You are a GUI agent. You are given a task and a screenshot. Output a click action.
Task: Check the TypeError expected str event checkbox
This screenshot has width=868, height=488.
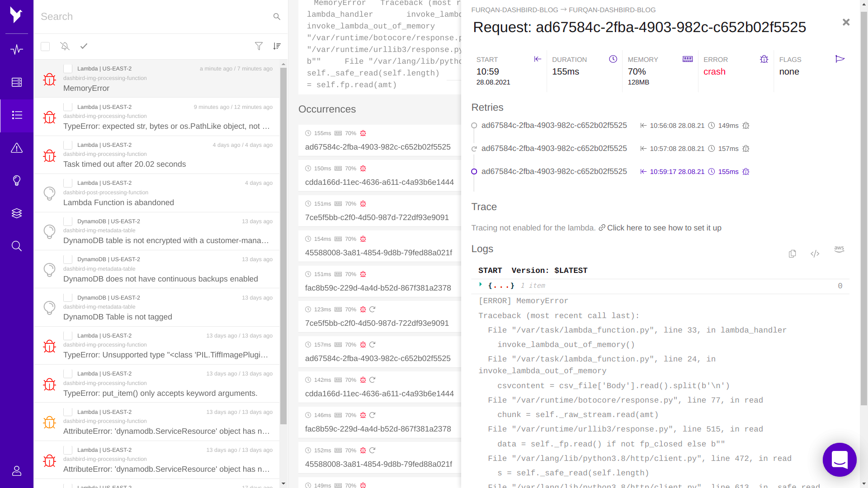coord(68,107)
